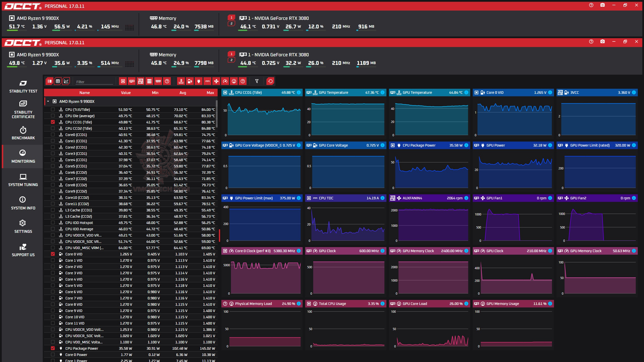Toggle the current sensor type filter
Screen dimensions: 644x362
click(x=208, y=81)
